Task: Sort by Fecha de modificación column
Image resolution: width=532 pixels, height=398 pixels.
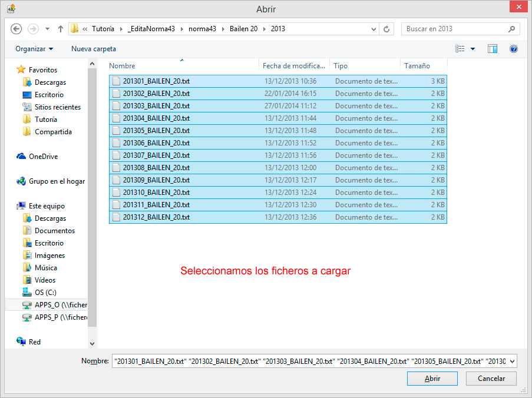Action: (x=294, y=66)
